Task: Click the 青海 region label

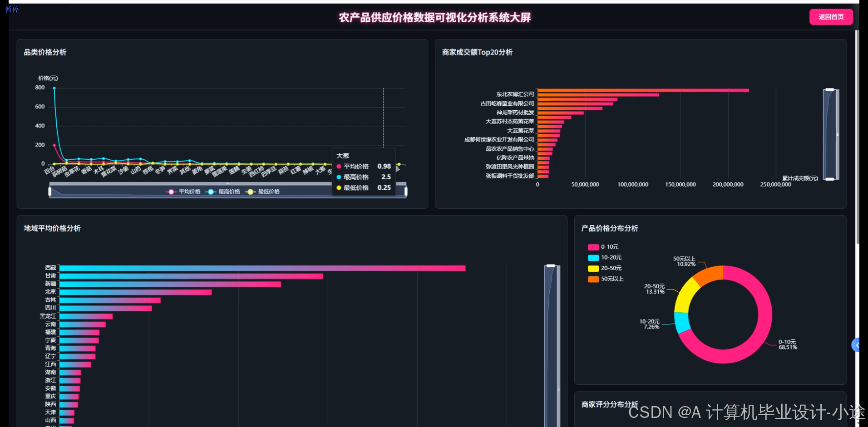Action: tap(50, 348)
